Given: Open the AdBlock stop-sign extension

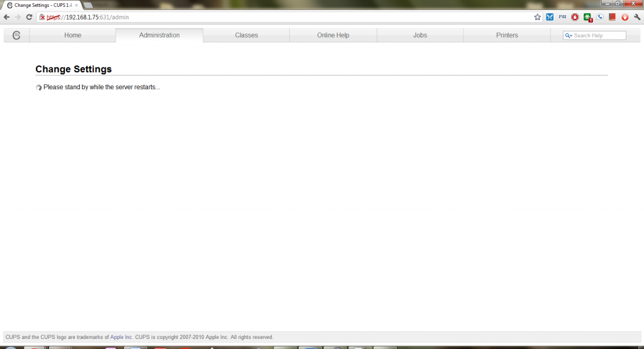Looking at the screenshot, I should point(575,17).
